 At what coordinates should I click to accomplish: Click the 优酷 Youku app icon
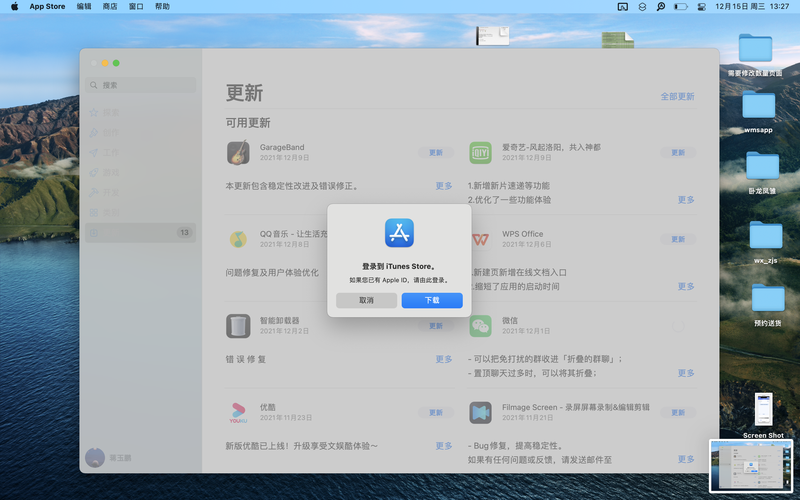[238, 412]
